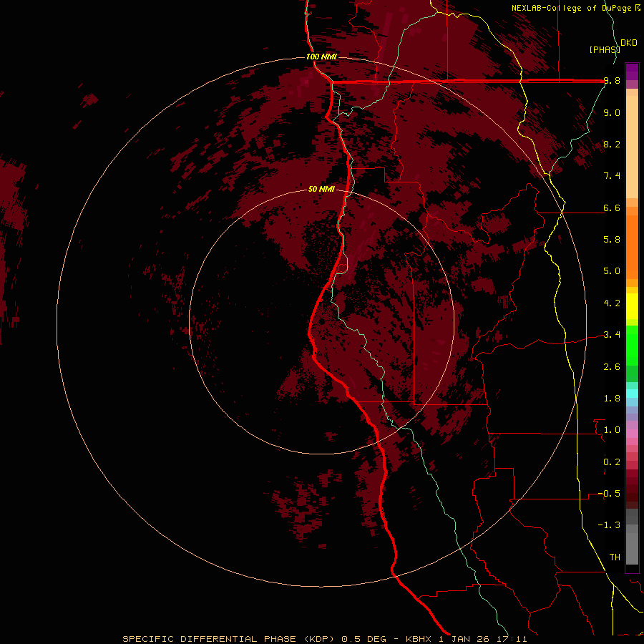This screenshot has height=644, width=644.
Task: Click the 7.4 scale value
Action: [x=612, y=176]
